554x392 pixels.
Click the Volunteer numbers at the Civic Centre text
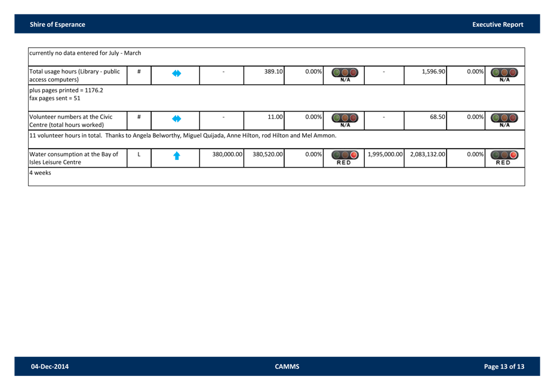70,120
